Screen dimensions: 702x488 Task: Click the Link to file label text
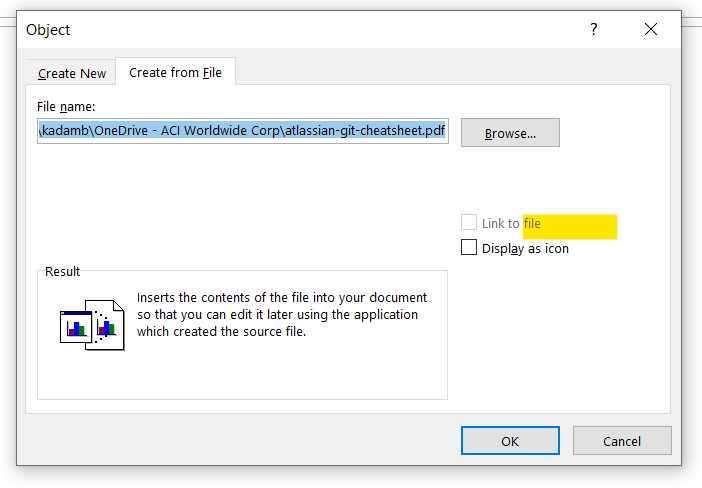pyautogui.click(x=511, y=223)
